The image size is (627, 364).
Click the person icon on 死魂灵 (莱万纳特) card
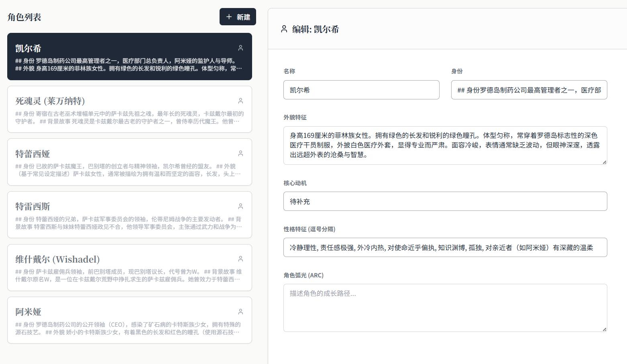[240, 101]
